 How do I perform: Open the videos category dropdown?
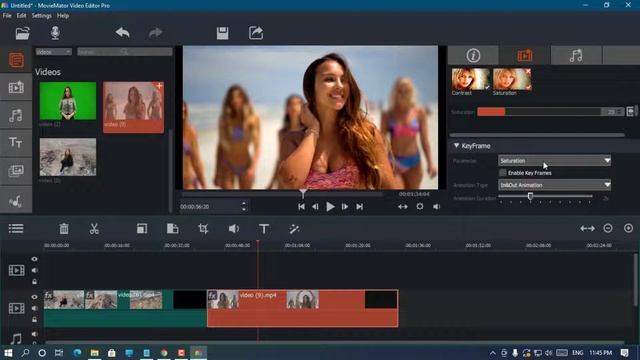(53, 52)
